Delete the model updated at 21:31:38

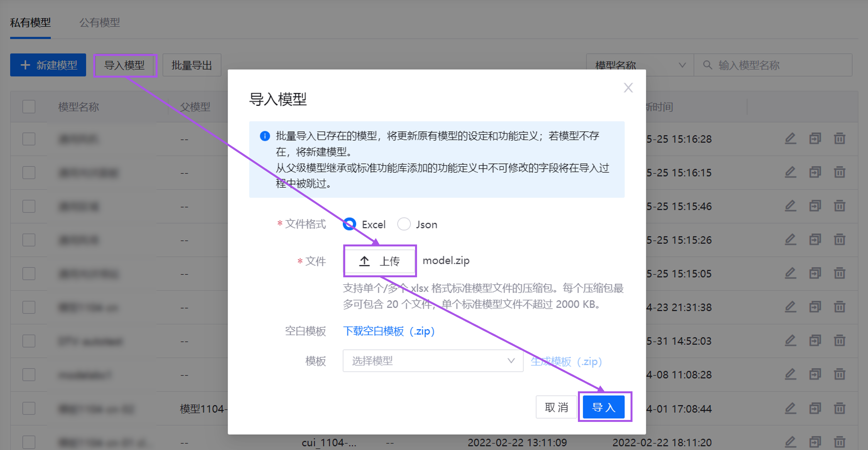click(839, 307)
